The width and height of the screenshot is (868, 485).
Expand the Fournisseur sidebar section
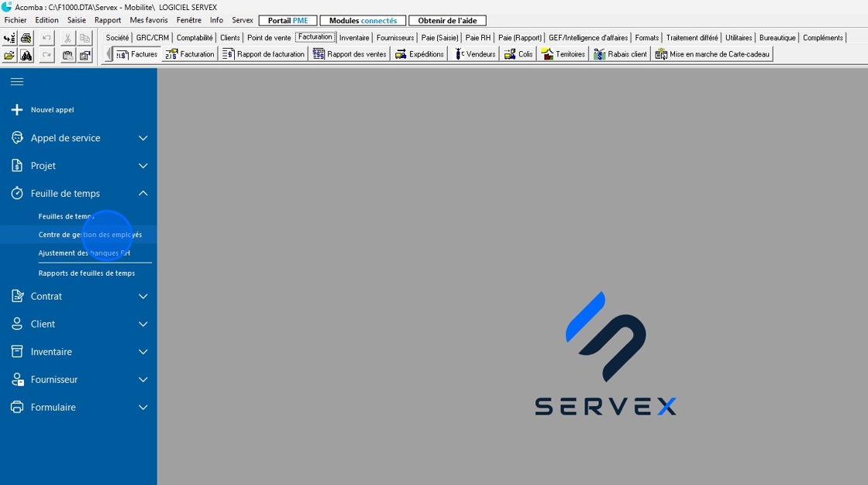(x=78, y=380)
